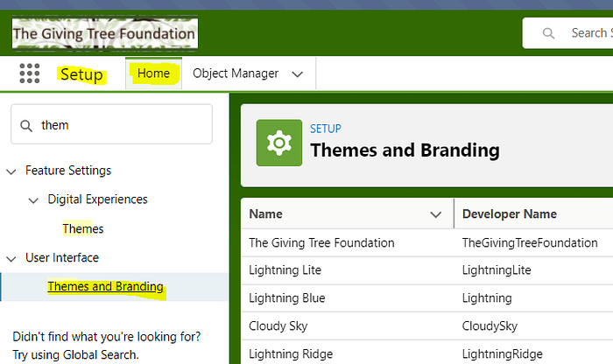Click the Setup app name label
The height and width of the screenshot is (364, 613).
81,74
